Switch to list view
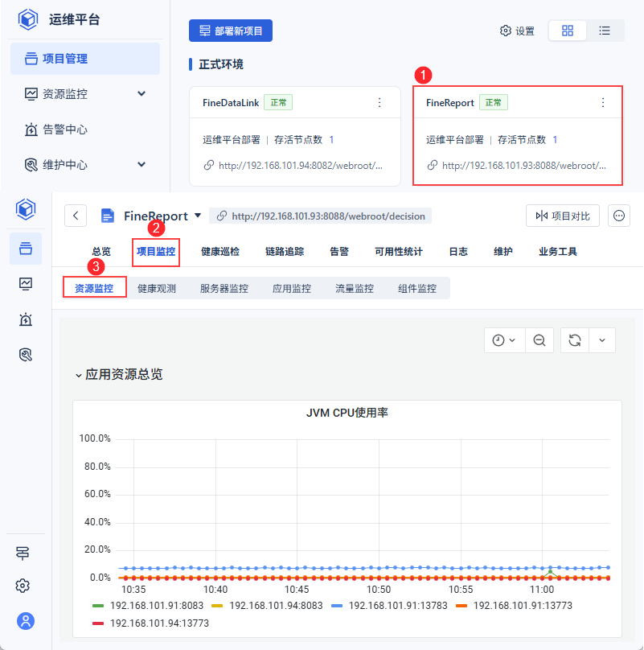 click(605, 31)
